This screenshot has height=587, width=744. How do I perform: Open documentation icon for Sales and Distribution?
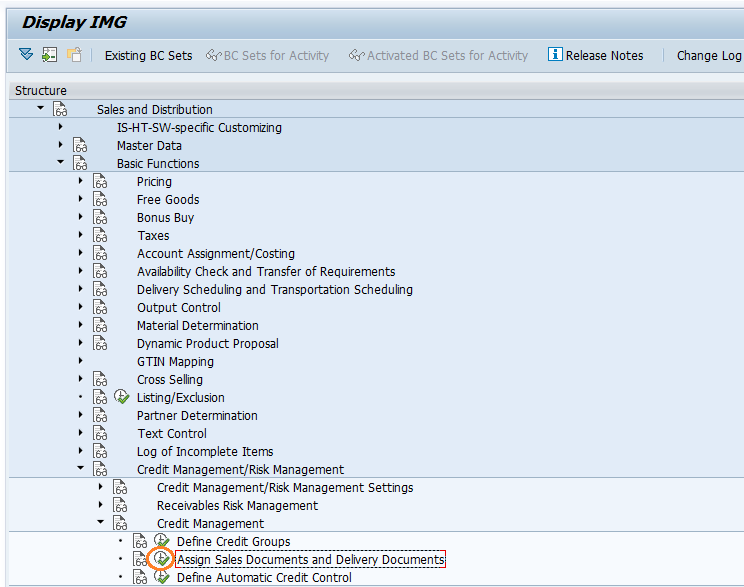click(60, 109)
